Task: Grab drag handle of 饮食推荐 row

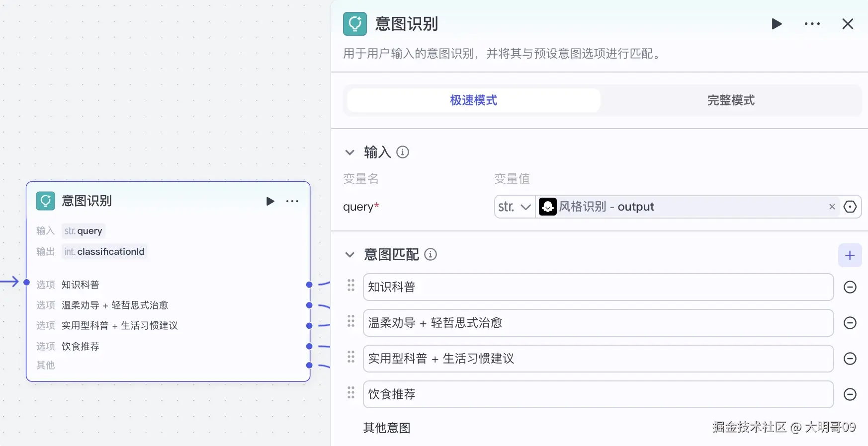Action: 351,392
